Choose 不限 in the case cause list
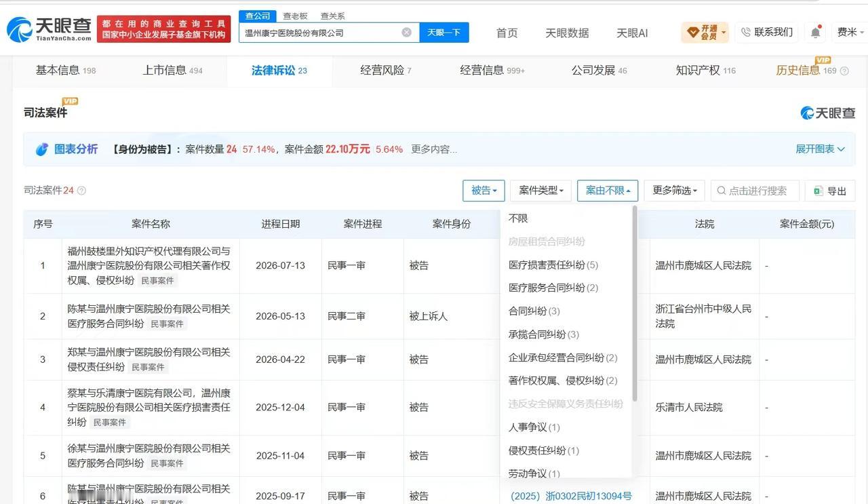 (518, 218)
